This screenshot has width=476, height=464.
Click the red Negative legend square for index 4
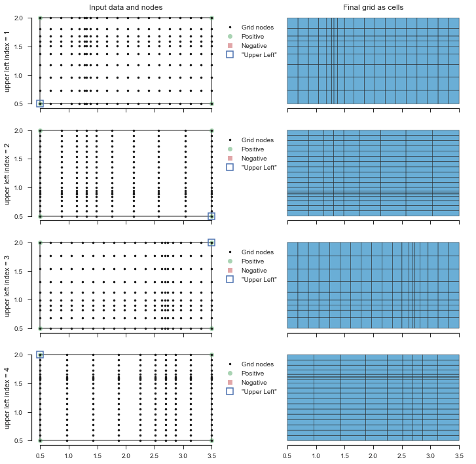point(230,383)
